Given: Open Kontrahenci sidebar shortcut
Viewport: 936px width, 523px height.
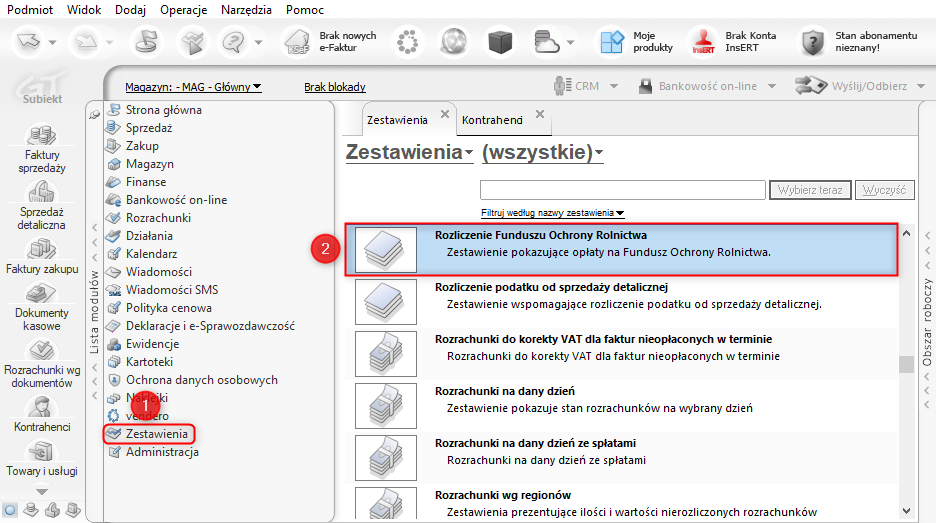Looking at the screenshot, I should [42, 414].
